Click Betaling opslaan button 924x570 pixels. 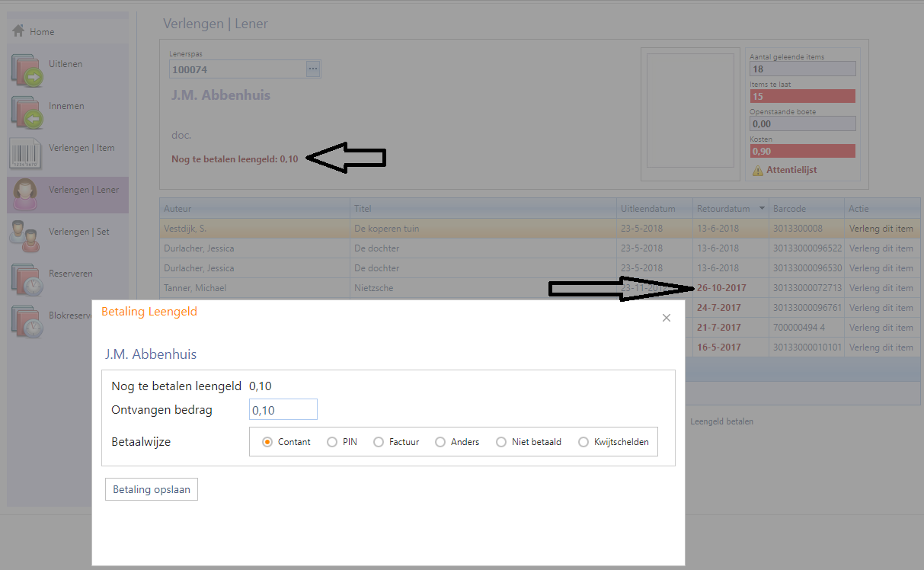[152, 489]
